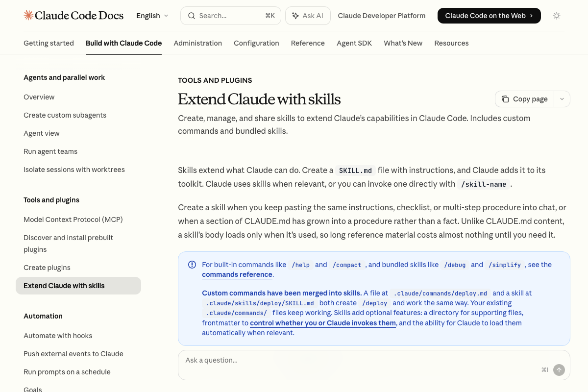Click the Claude Code on the Web button

click(489, 16)
